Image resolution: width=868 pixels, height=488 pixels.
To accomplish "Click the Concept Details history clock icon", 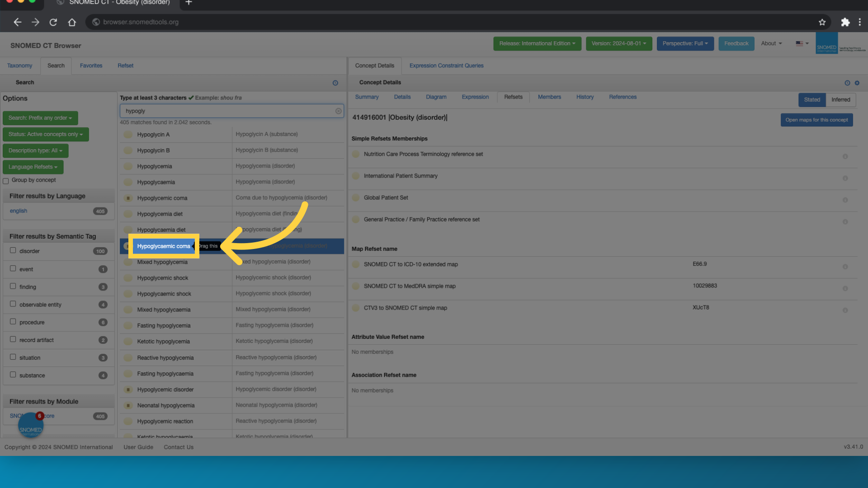I will pyautogui.click(x=847, y=83).
